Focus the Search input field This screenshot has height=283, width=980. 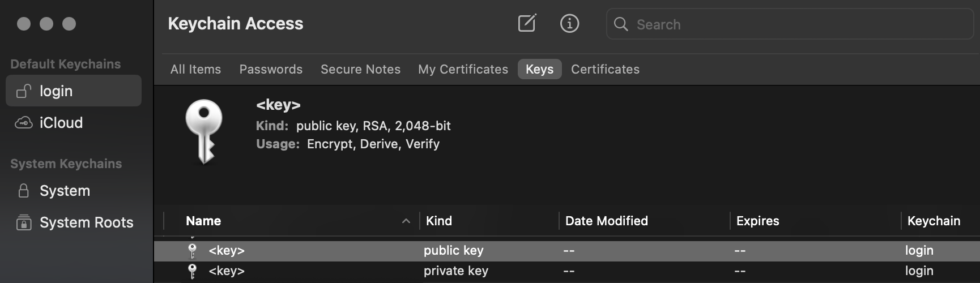pyautogui.click(x=790, y=24)
